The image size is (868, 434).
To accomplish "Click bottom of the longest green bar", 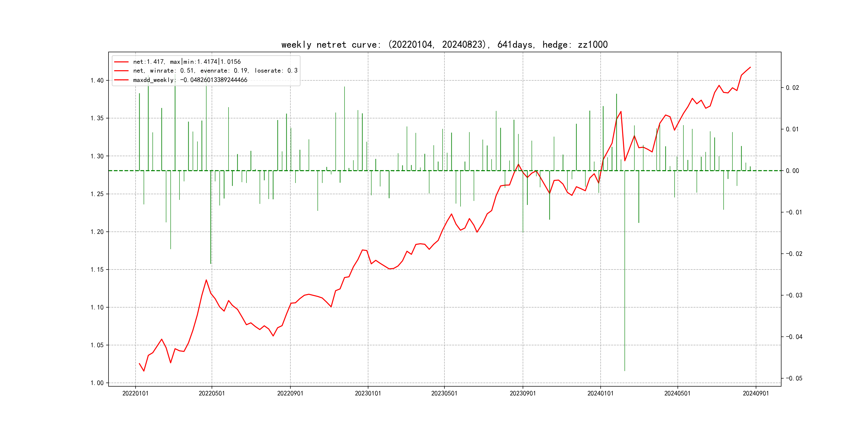I will point(625,370).
